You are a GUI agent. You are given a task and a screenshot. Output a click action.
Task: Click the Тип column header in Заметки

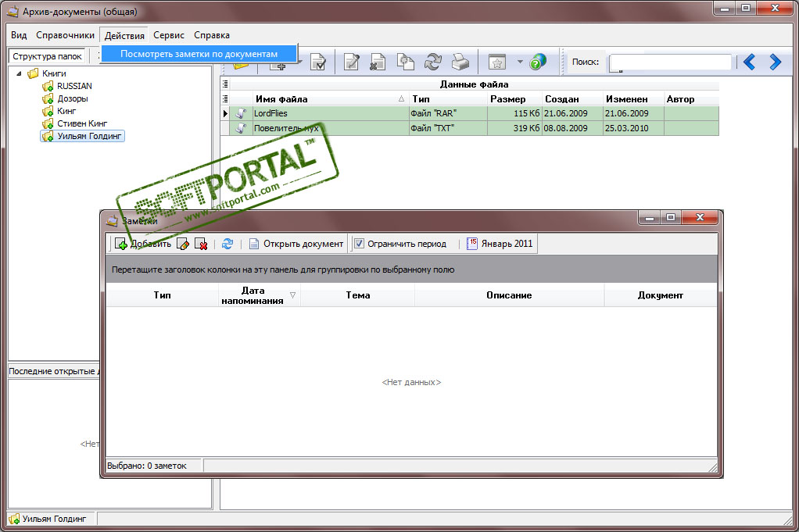tap(162, 295)
